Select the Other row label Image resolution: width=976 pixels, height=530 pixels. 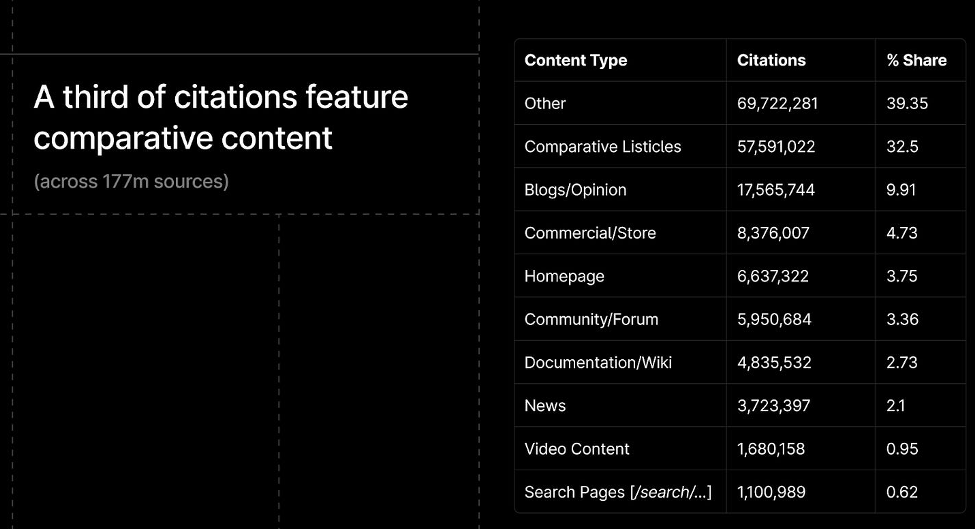click(x=545, y=103)
